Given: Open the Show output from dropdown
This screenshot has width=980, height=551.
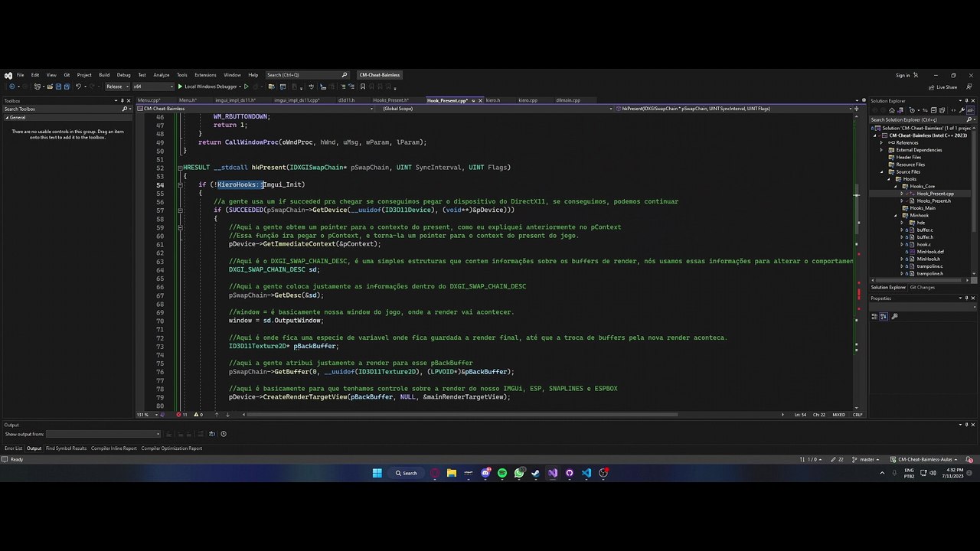Looking at the screenshot, I should pos(101,434).
